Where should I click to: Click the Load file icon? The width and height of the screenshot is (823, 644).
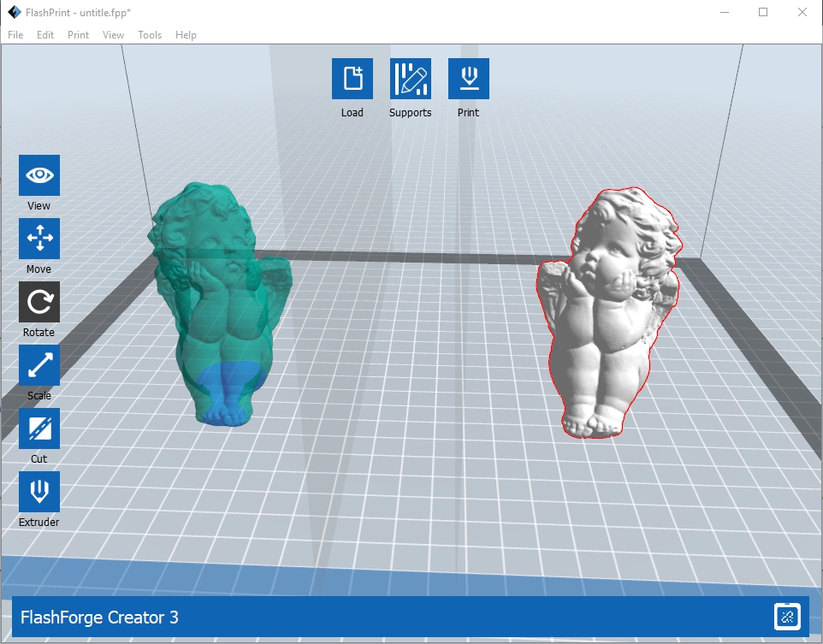coord(352,79)
